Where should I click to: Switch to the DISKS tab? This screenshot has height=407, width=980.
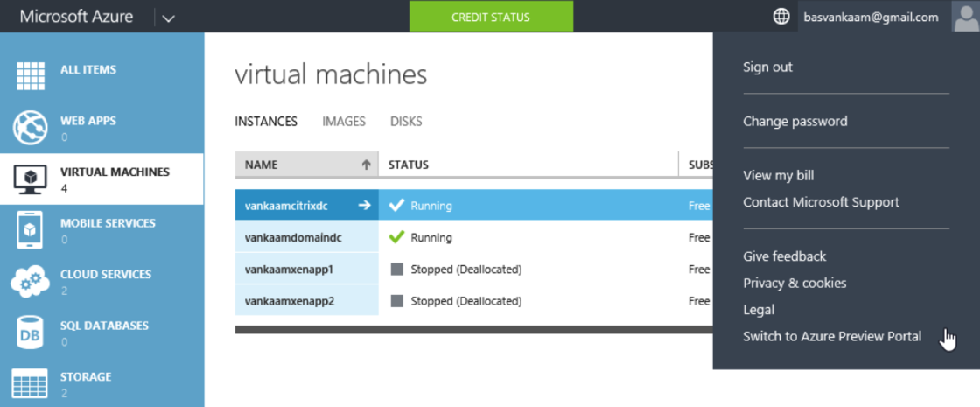coord(406,122)
